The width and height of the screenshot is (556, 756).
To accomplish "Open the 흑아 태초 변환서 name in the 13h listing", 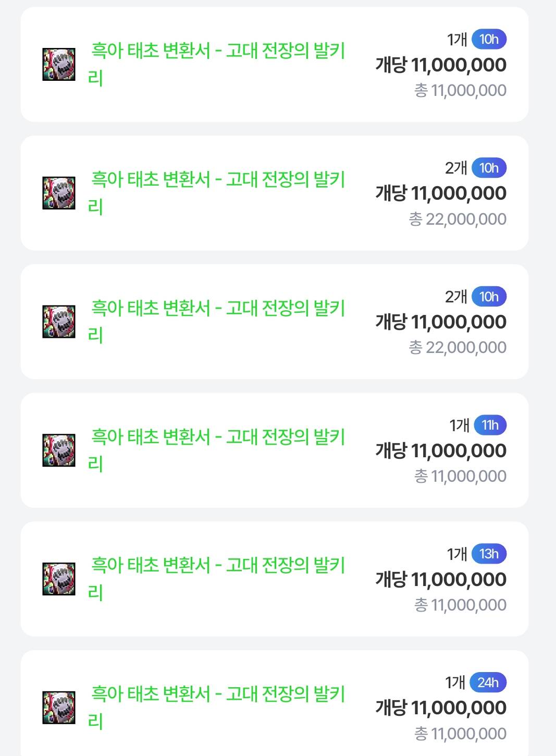I will (217, 566).
